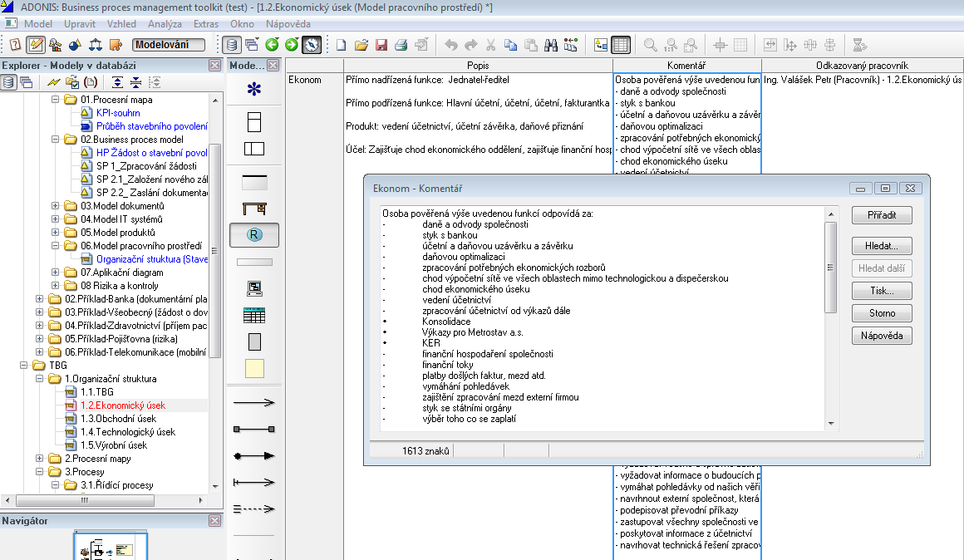Select the plain arrow relation tool
The width and height of the screenshot is (964, 560).
(x=254, y=403)
